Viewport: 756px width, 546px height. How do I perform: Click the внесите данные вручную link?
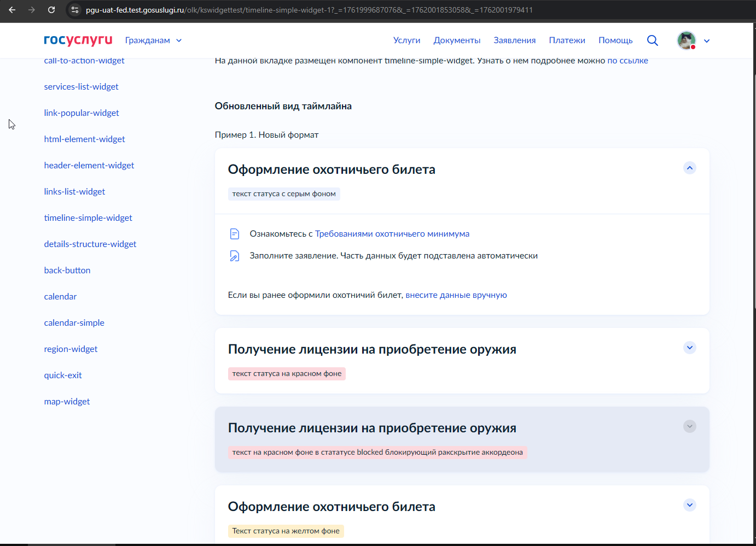(456, 295)
